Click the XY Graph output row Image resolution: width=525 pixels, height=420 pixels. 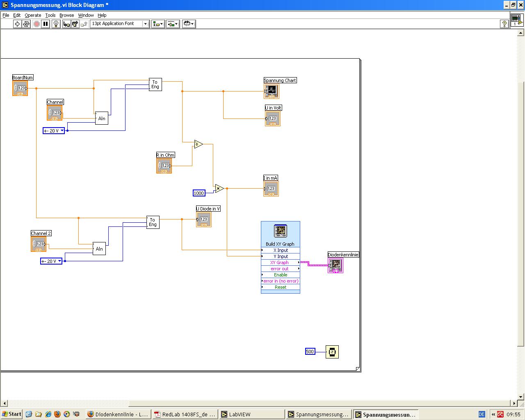281,262
